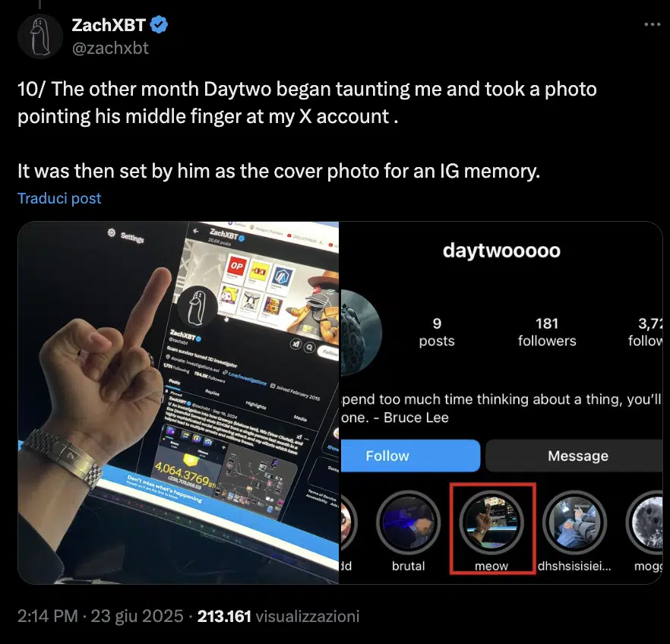
Task: Open the middle finger photo on the left
Action: pos(179,402)
